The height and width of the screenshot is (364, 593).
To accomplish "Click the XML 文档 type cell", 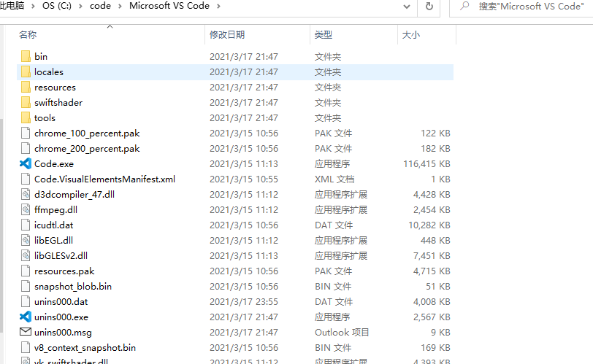I will (334, 179).
